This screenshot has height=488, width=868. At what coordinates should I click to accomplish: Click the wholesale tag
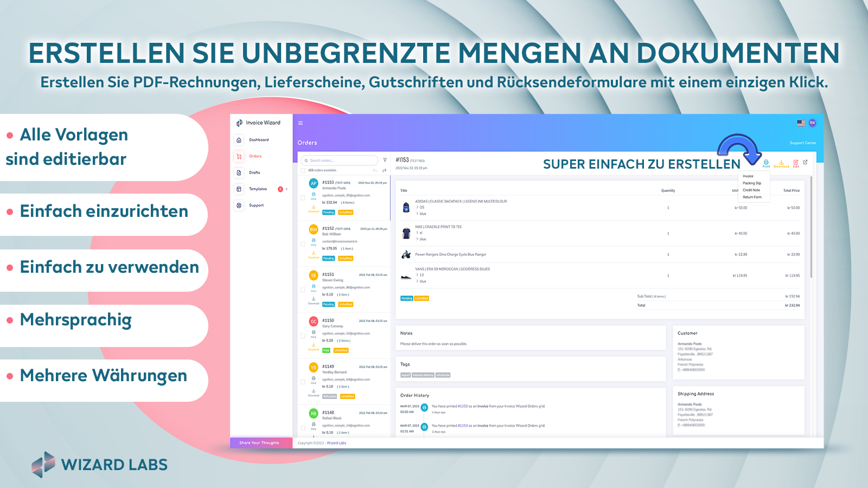[x=443, y=375]
